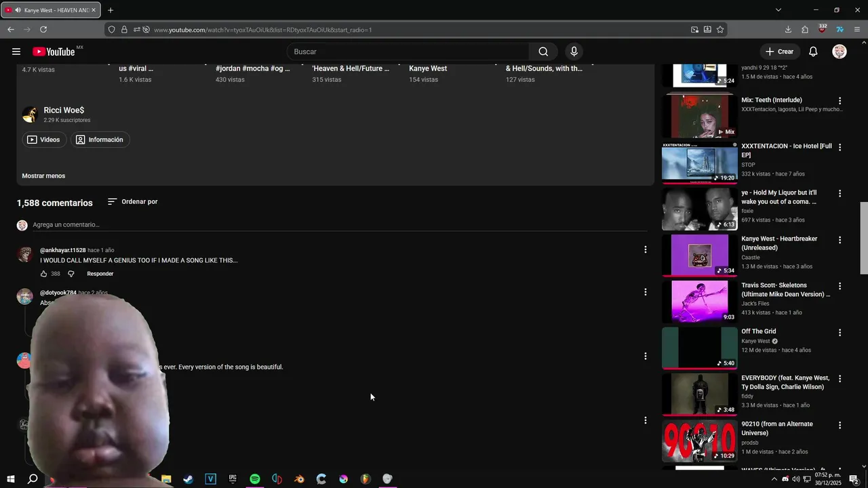Click the search magnifier button
Screen dimensions: 868x488
click(543, 52)
